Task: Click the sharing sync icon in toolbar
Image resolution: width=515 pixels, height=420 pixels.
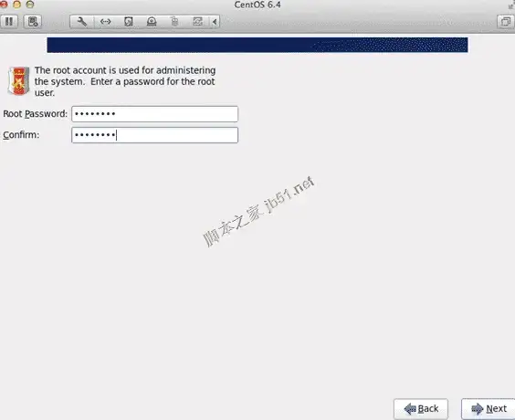Action: pyautogui.click(x=197, y=22)
